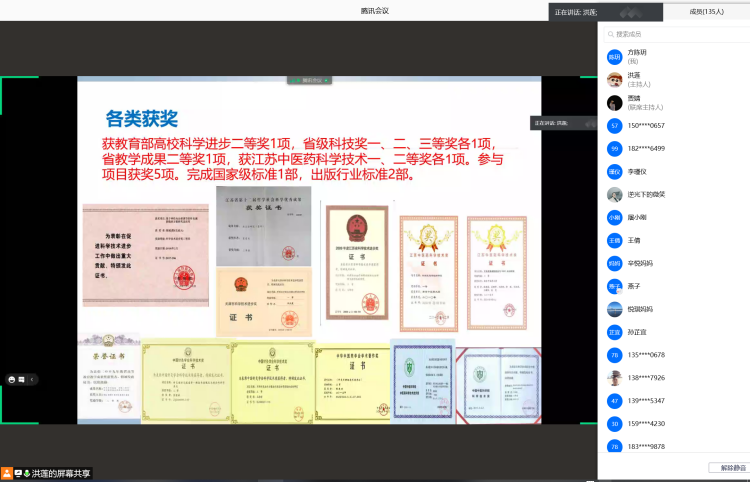Click the 57 avatar for 150****0657

click(x=615, y=126)
